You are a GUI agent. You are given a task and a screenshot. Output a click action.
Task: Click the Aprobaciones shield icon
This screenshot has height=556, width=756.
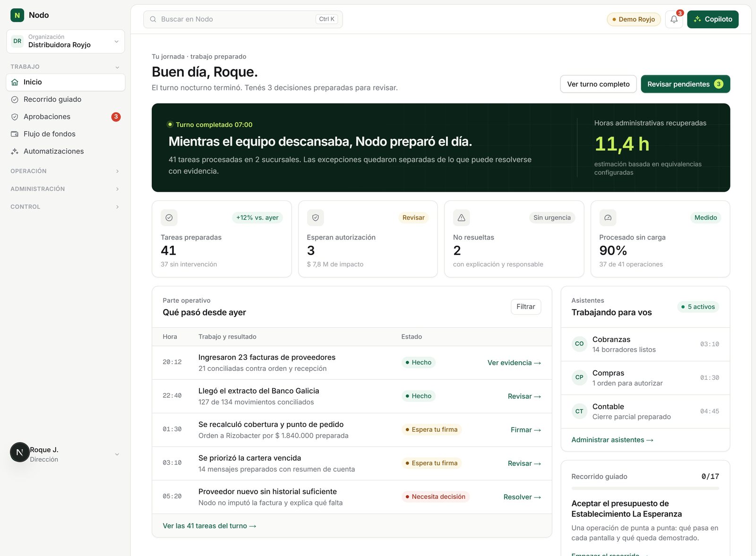pyautogui.click(x=15, y=117)
